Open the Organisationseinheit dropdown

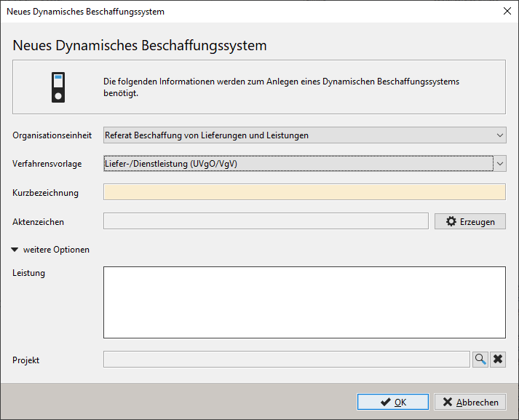(304, 135)
